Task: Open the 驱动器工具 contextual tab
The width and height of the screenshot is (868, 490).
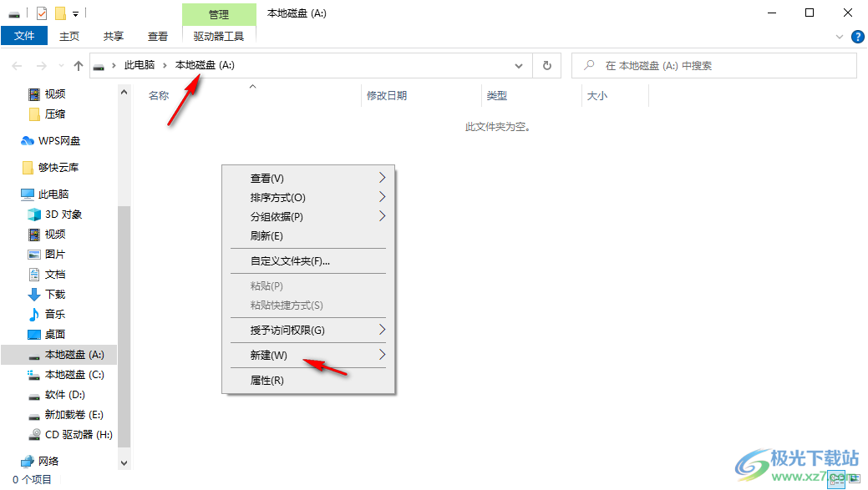Action: 220,36
